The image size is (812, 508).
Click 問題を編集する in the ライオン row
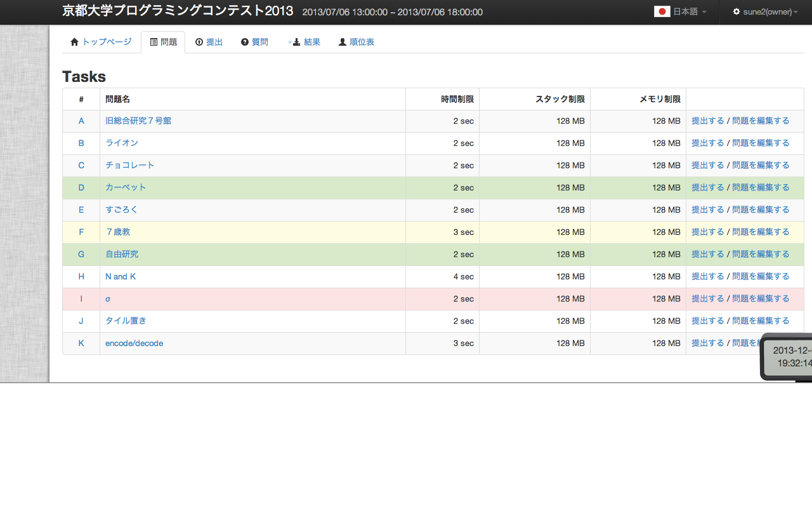tap(761, 143)
